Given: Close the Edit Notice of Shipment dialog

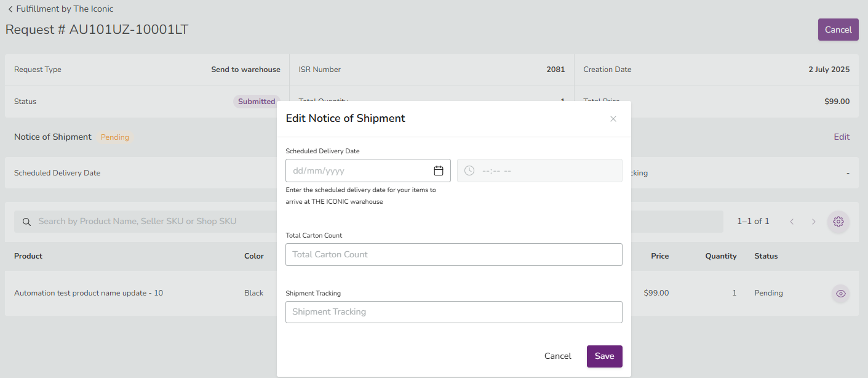Looking at the screenshot, I should pos(613,119).
